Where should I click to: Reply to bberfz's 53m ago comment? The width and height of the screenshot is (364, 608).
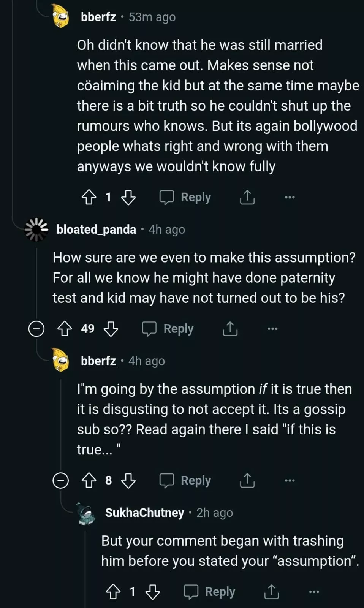185,197
